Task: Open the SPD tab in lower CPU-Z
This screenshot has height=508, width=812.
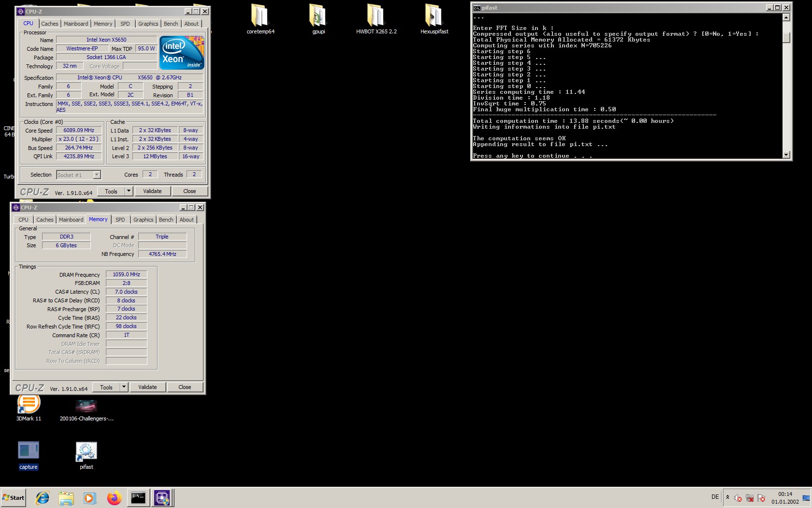Action: coord(120,220)
